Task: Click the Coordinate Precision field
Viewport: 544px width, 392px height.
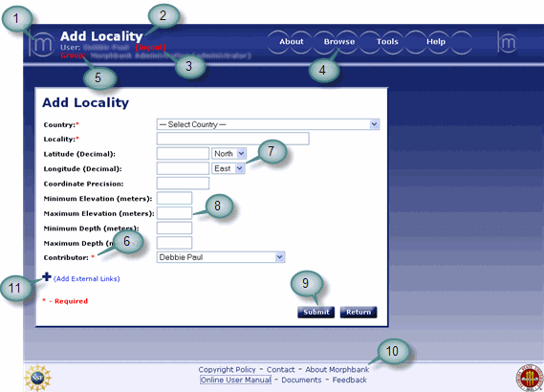Action: pyautogui.click(x=183, y=184)
